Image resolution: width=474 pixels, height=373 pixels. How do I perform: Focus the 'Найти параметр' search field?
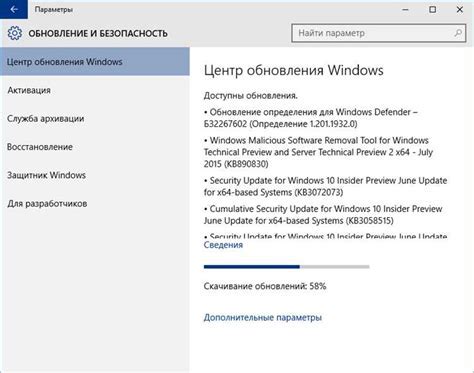pyautogui.click(x=379, y=33)
